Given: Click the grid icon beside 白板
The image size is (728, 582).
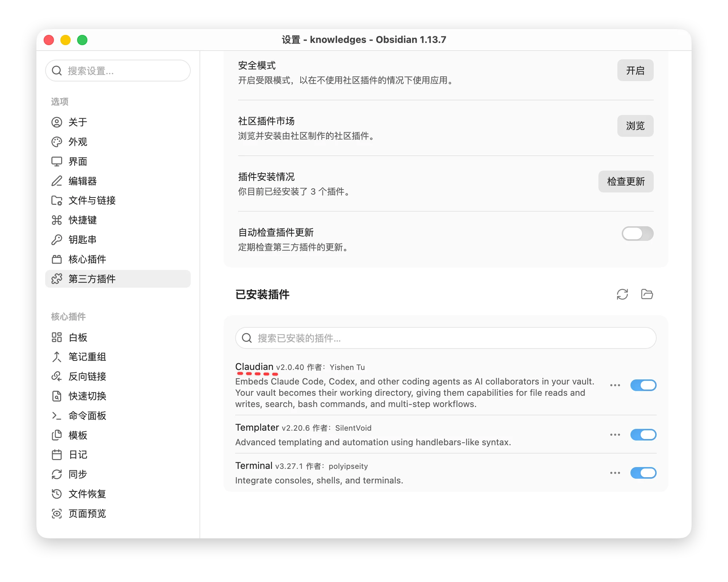Looking at the screenshot, I should click(x=57, y=337).
